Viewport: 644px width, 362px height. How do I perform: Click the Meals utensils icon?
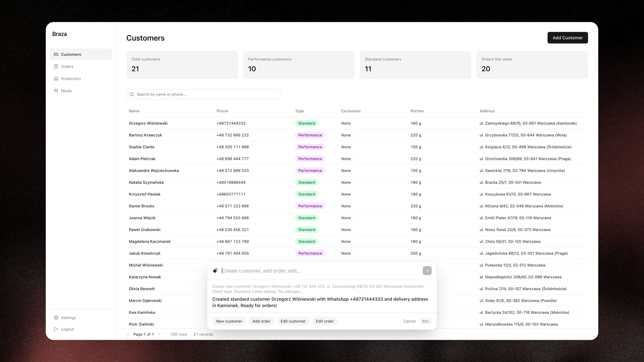pos(56,91)
